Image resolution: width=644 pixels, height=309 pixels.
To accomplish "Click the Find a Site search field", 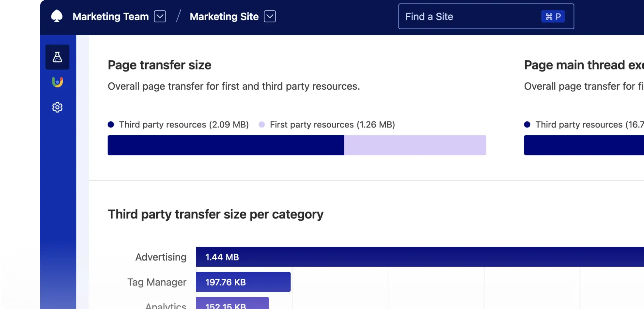I will [457, 16].
